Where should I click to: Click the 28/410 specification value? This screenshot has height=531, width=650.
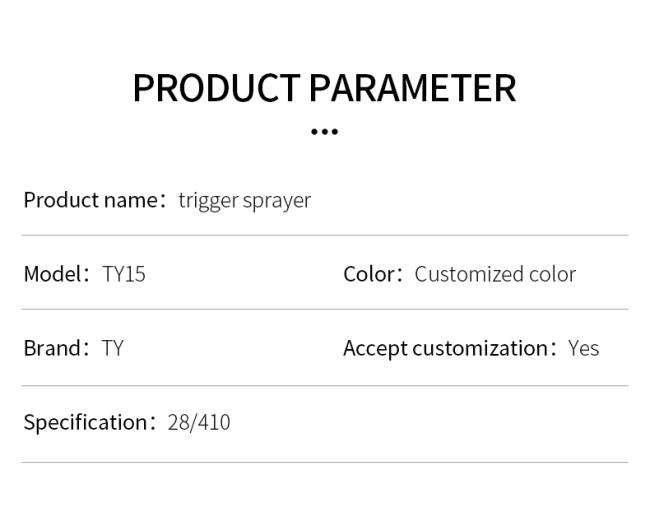(x=199, y=422)
